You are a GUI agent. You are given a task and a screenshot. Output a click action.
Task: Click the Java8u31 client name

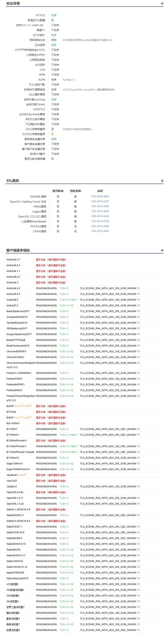click(x=12, y=487)
